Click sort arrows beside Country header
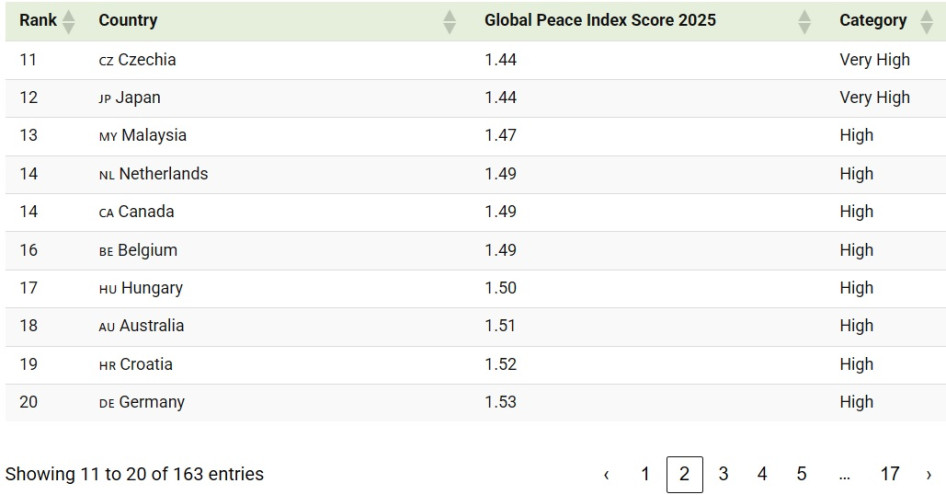The height and width of the screenshot is (495, 946). click(x=450, y=21)
